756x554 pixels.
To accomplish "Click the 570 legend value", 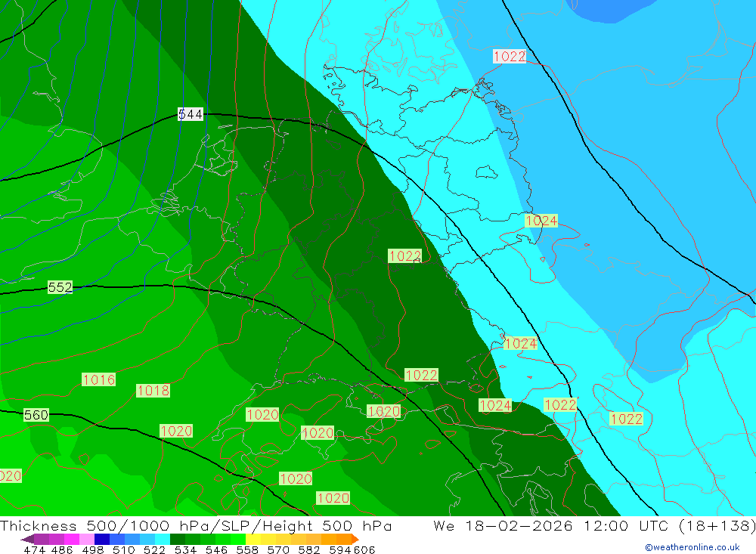I will tap(278, 549).
